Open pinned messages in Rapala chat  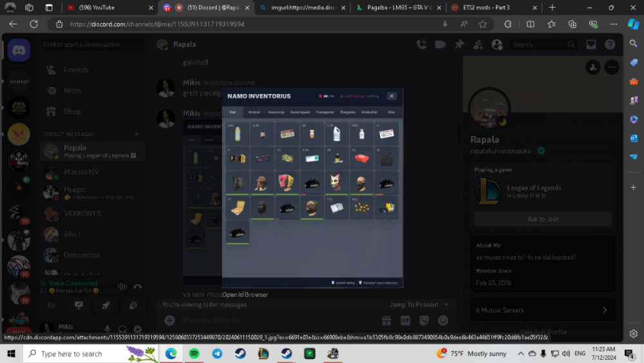click(x=459, y=44)
